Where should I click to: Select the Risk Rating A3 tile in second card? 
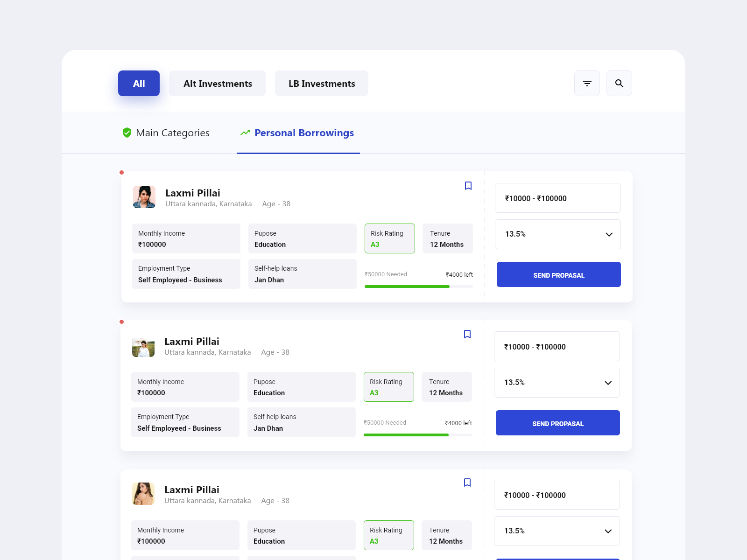(x=389, y=387)
